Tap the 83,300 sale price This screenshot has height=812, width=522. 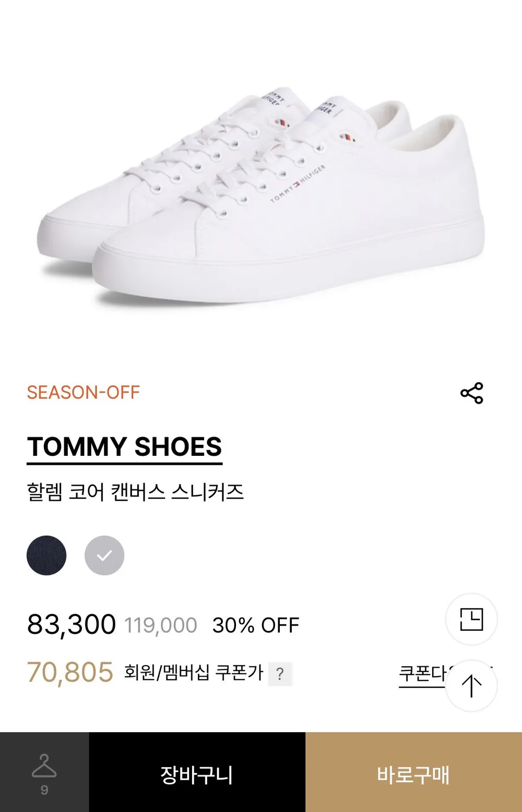coord(72,625)
